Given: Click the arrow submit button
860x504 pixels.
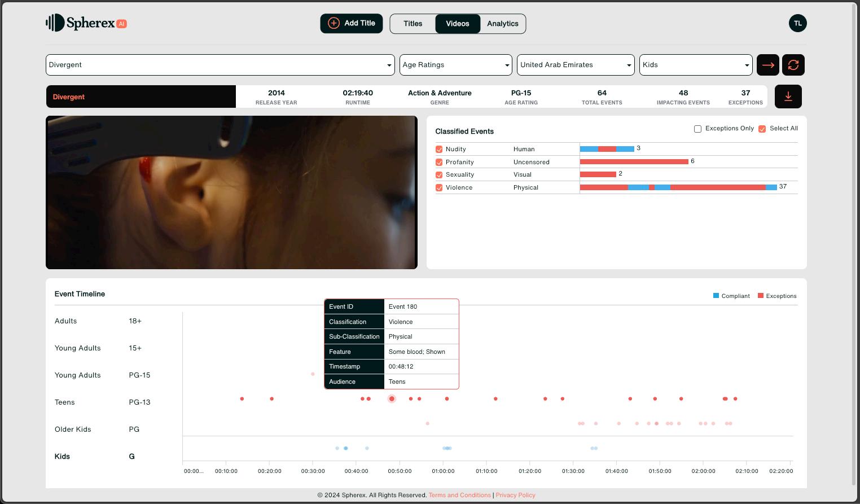Looking at the screenshot, I should 768,65.
